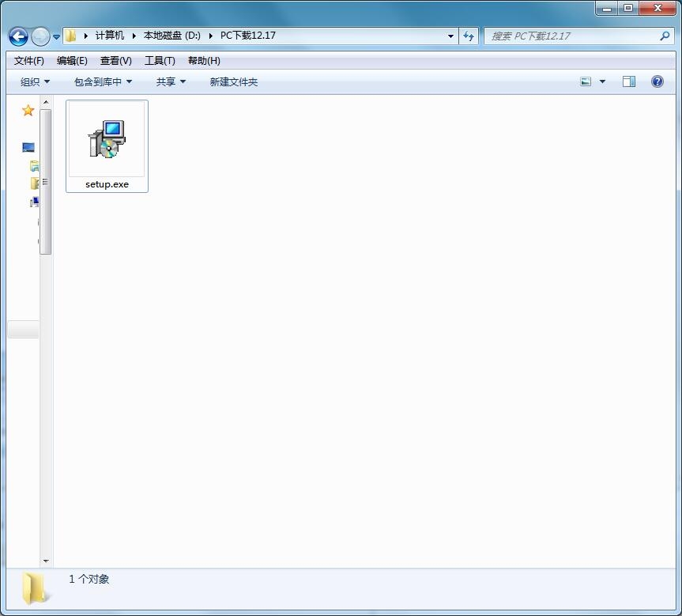Maximize the Explorer window
This screenshot has height=616, width=682.
click(x=628, y=8)
